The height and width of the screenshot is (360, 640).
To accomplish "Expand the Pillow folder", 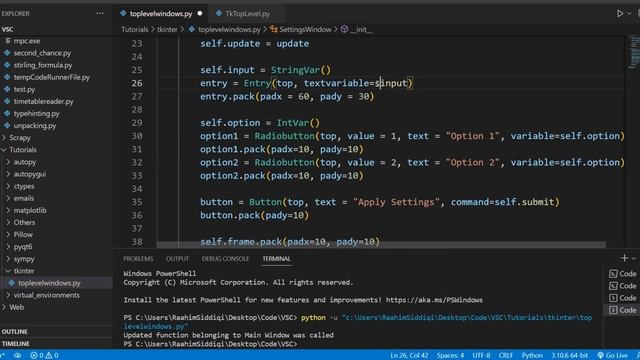I will coord(23,235).
